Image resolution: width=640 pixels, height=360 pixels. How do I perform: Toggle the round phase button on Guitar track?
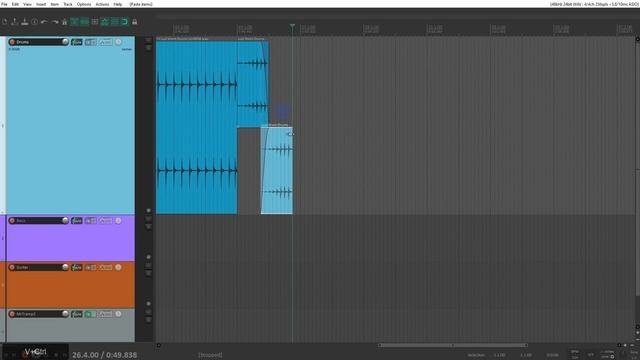coord(118,267)
